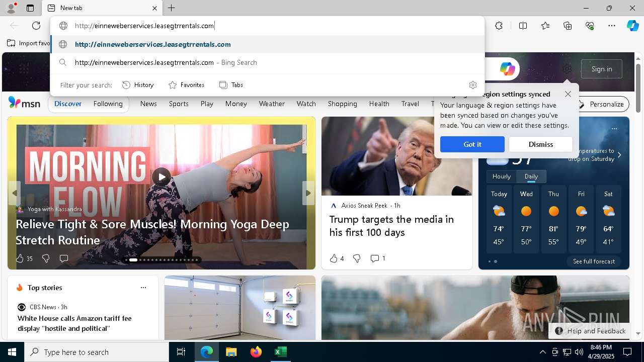Close the New tab
This screenshot has height=362, width=644.
[155, 8]
